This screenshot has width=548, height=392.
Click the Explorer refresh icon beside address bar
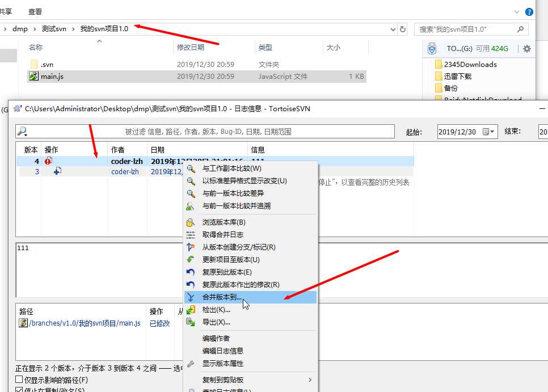[403, 29]
